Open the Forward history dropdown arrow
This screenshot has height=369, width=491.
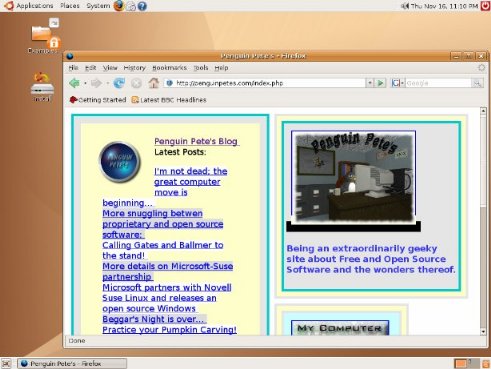click(108, 83)
